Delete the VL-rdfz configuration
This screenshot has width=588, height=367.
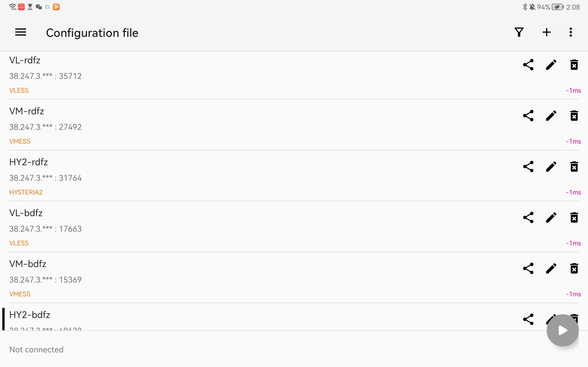[x=574, y=65]
